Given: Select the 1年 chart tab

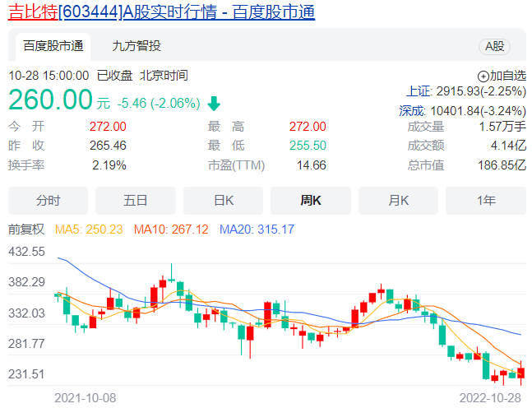Looking at the screenshot, I should click(x=486, y=201).
